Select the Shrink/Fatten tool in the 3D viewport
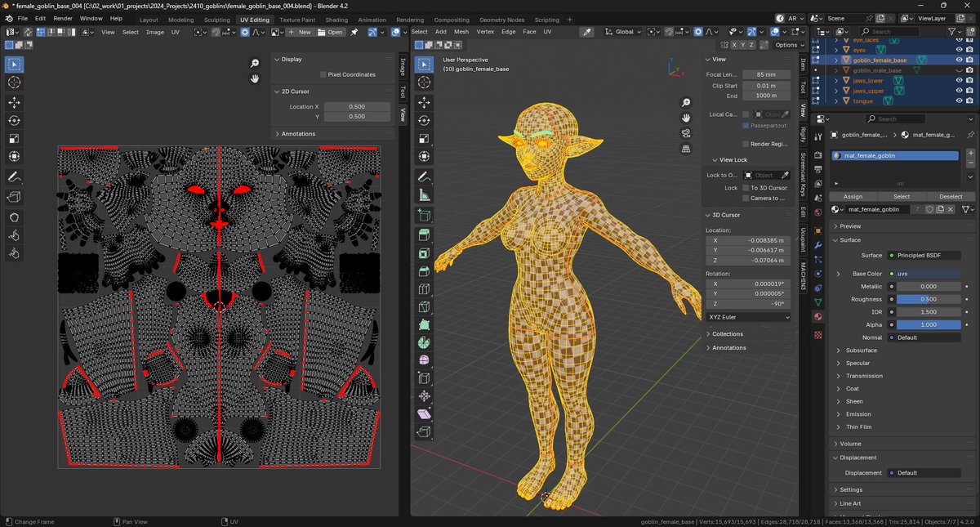The width and height of the screenshot is (980, 527). coord(424,396)
